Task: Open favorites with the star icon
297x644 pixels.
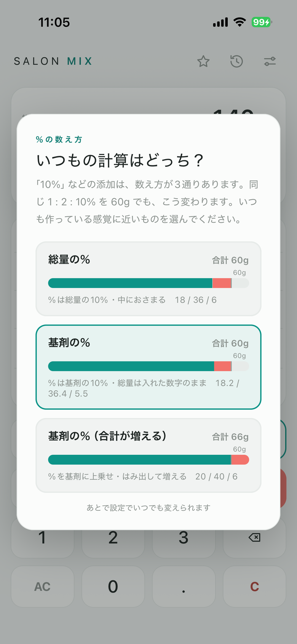Action: 203,61
